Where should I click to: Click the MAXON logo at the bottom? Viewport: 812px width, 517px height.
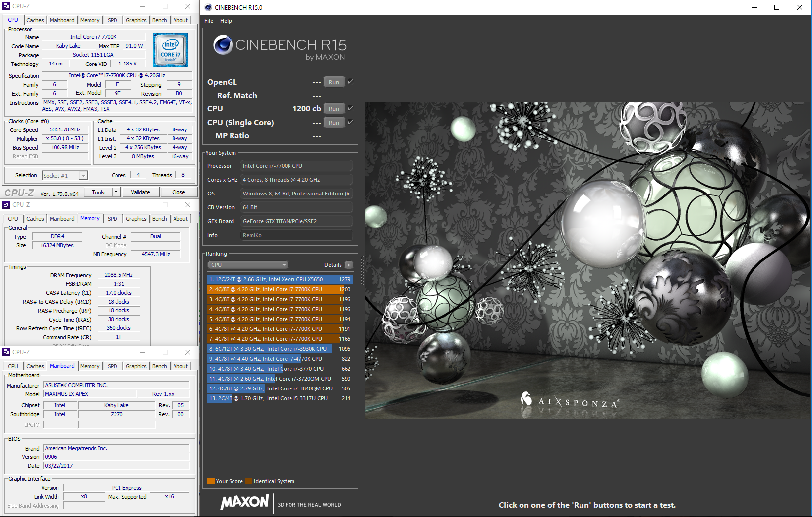(245, 502)
